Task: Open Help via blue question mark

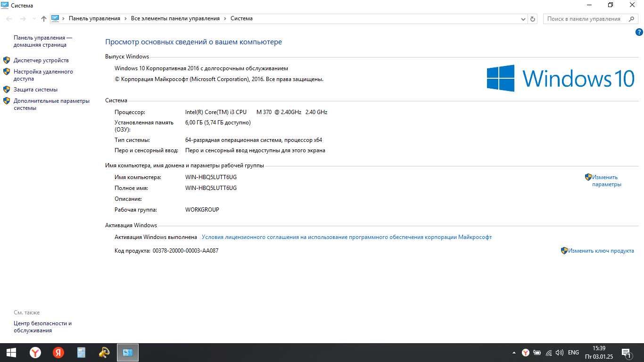Action: (x=639, y=33)
